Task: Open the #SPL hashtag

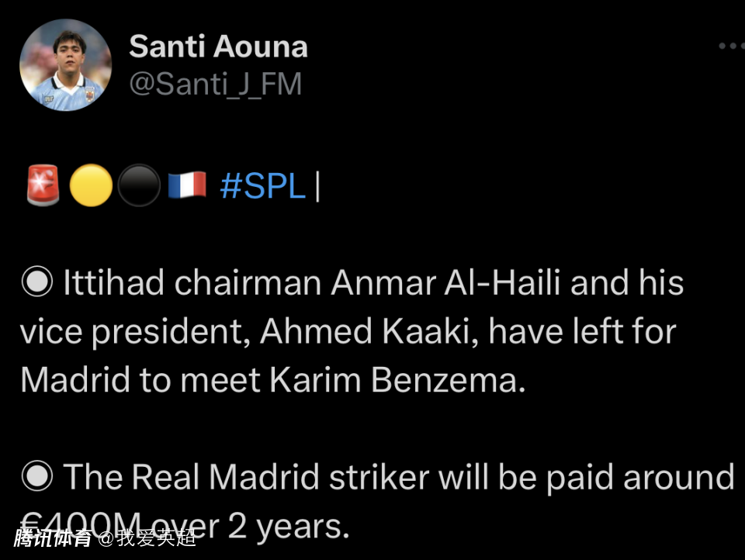Action: point(262,186)
